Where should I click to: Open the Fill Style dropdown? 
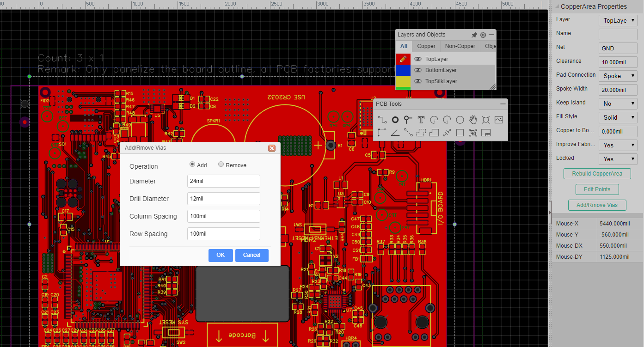618,117
